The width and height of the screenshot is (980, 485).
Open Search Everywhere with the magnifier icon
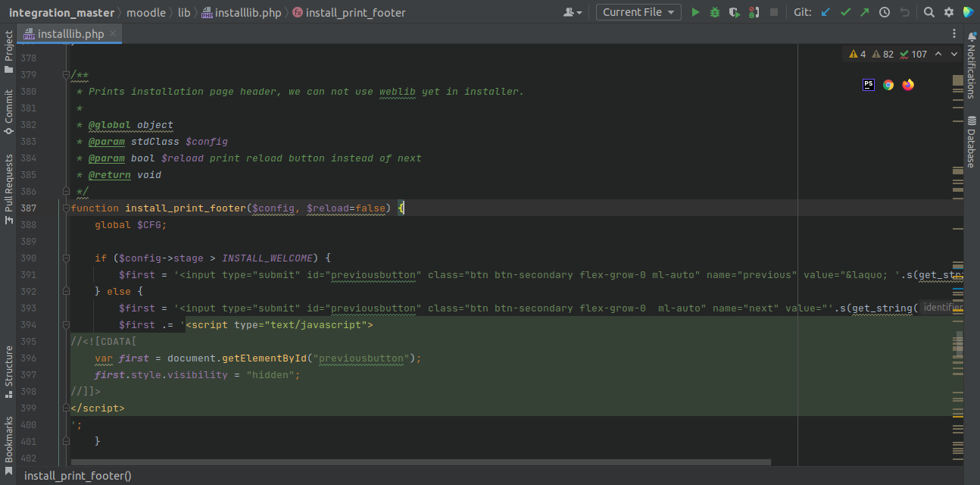coord(929,12)
